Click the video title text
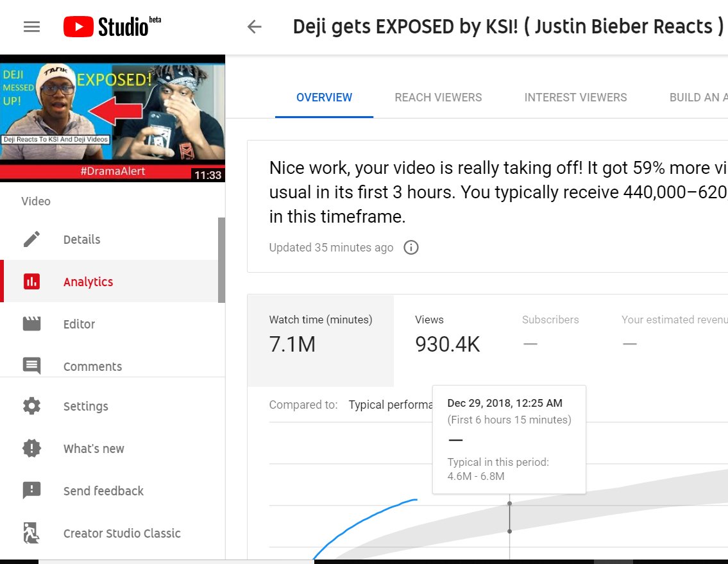This screenshot has height=564, width=728. click(509, 26)
